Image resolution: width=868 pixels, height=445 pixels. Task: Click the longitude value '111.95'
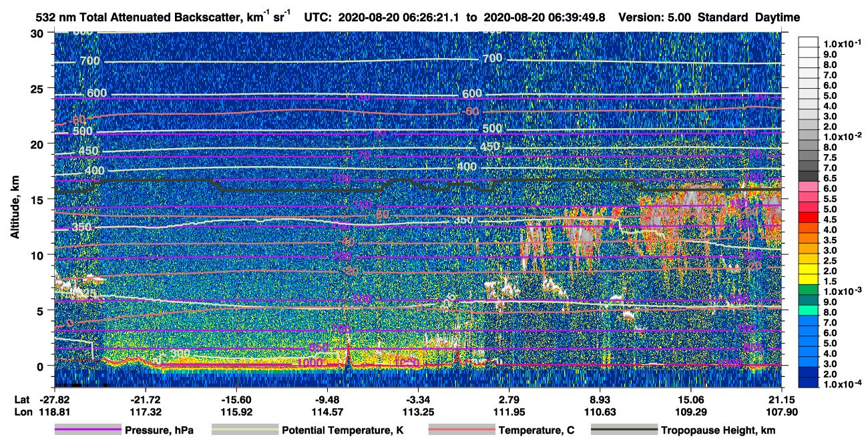coord(509,412)
